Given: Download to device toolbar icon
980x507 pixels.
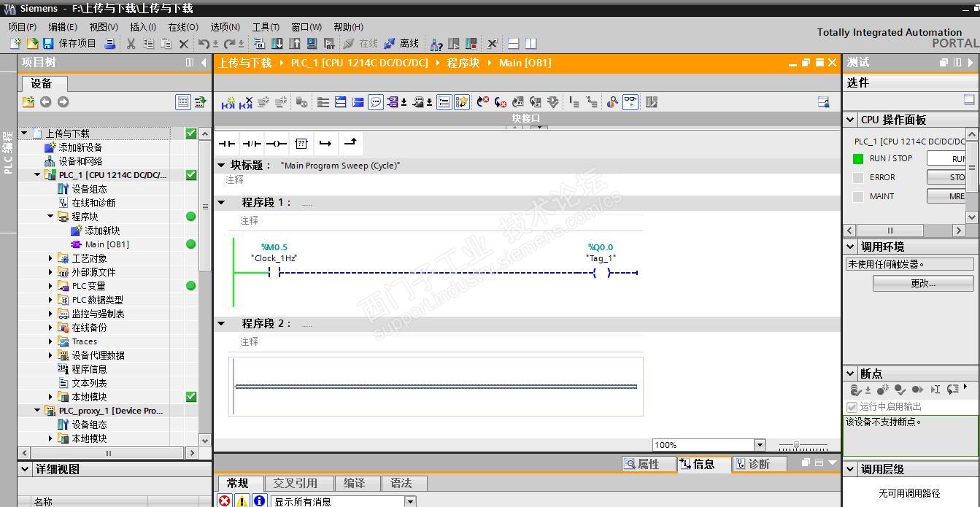Looking at the screenshot, I should (277, 44).
